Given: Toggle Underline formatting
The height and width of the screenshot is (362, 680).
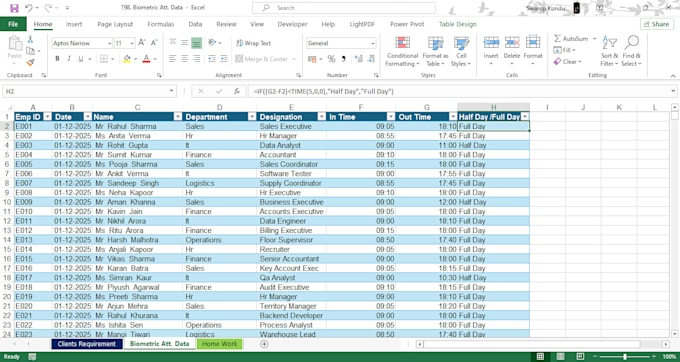Looking at the screenshot, I should point(81,59).
